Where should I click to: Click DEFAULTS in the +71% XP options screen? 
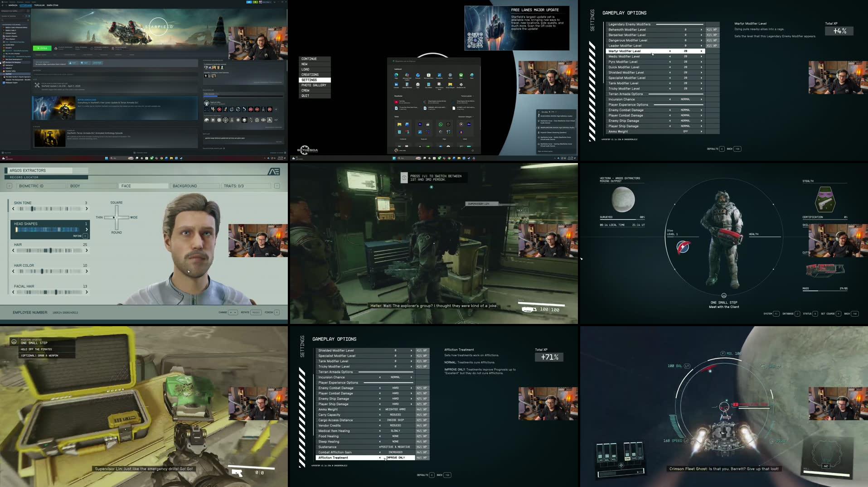tap(425, 475)
